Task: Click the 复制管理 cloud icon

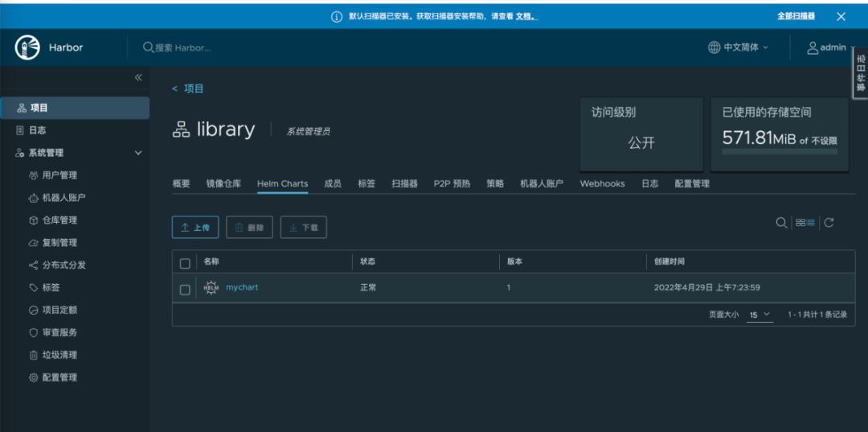Action: tap(33, 243)
